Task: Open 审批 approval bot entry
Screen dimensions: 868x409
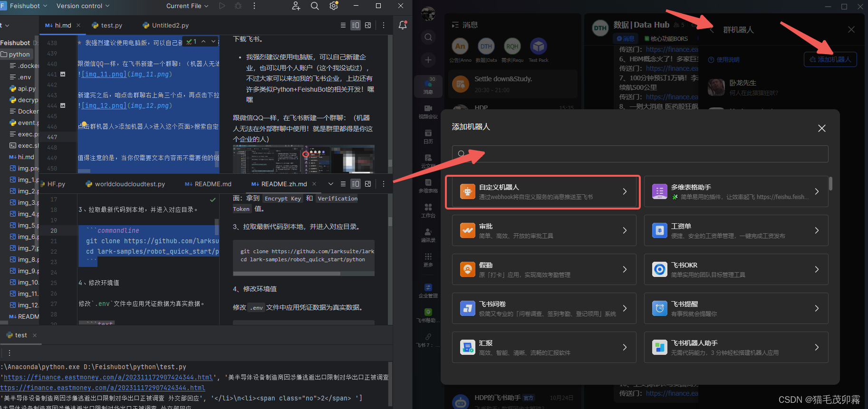Action: (x=544, y=230)
